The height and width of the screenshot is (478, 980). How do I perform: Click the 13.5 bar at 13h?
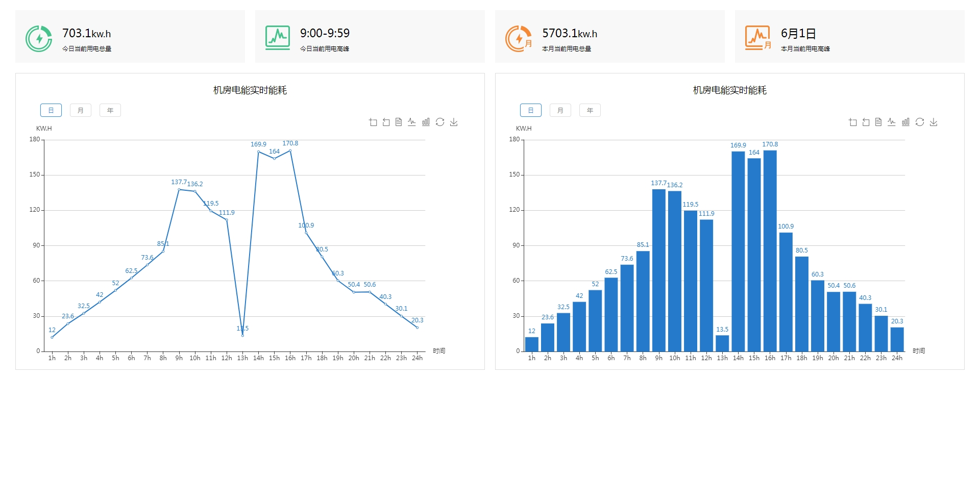722,343
